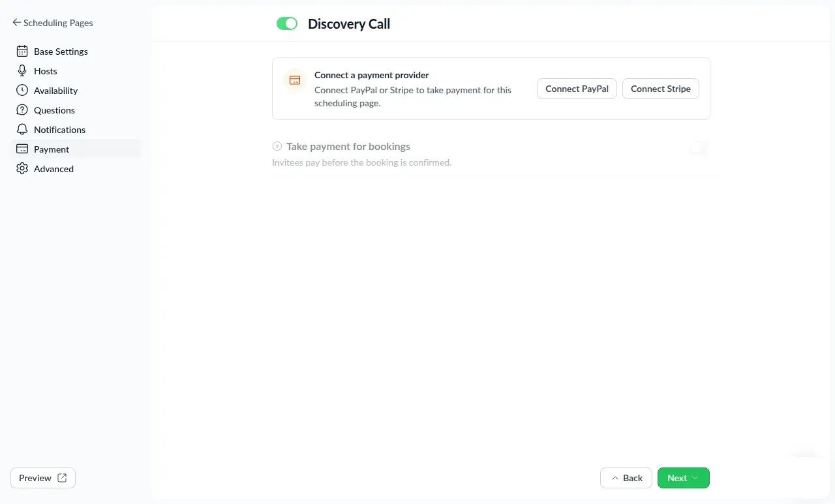
Task: Click the Take payment for bookings label
Action: (x=348, y=146)
